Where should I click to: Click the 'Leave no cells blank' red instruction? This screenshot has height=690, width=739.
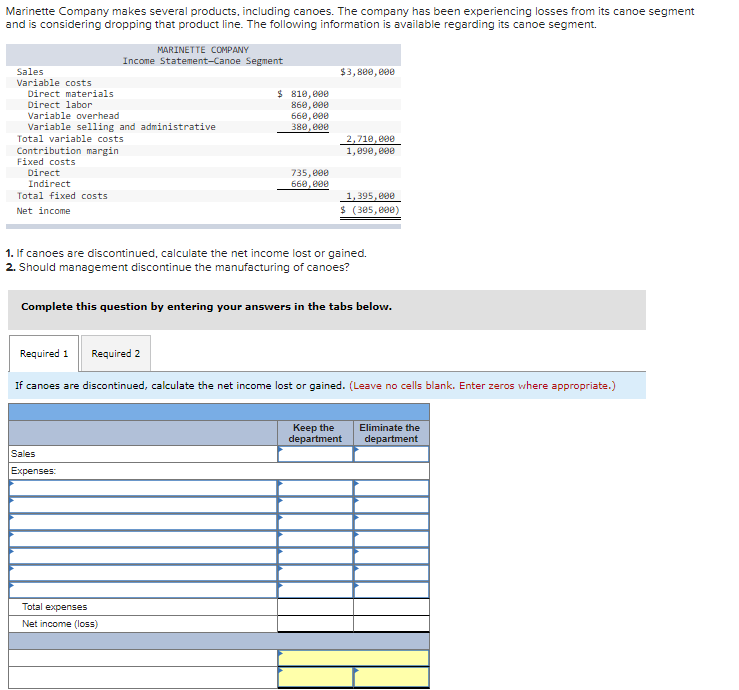(x=482, y=386)
